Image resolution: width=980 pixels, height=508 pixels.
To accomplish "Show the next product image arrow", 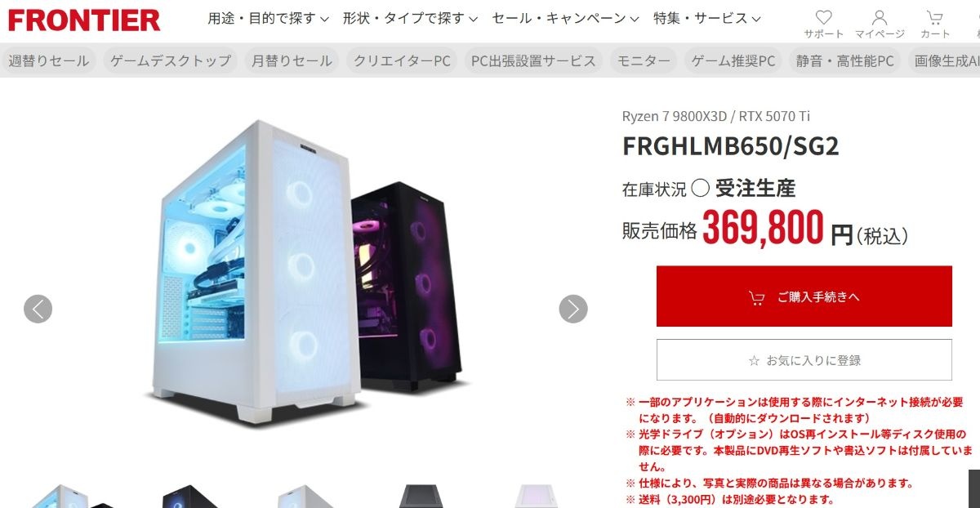I will (573, 309).
